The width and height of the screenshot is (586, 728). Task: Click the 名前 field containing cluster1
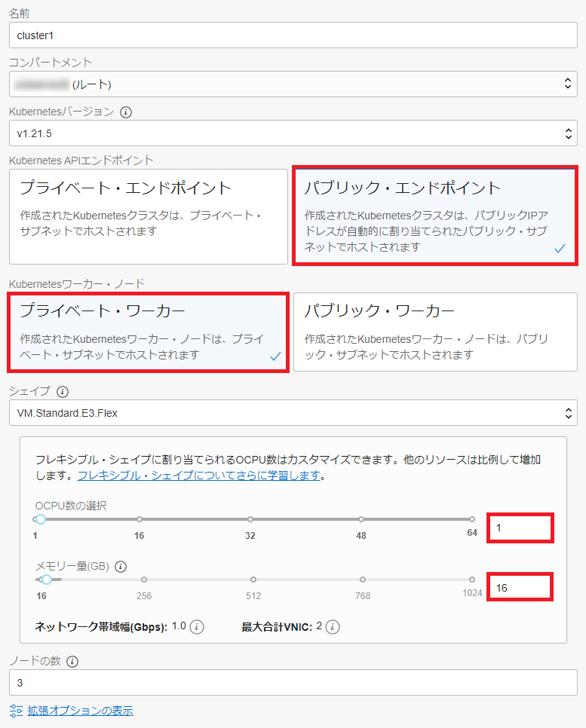point(293,35)
